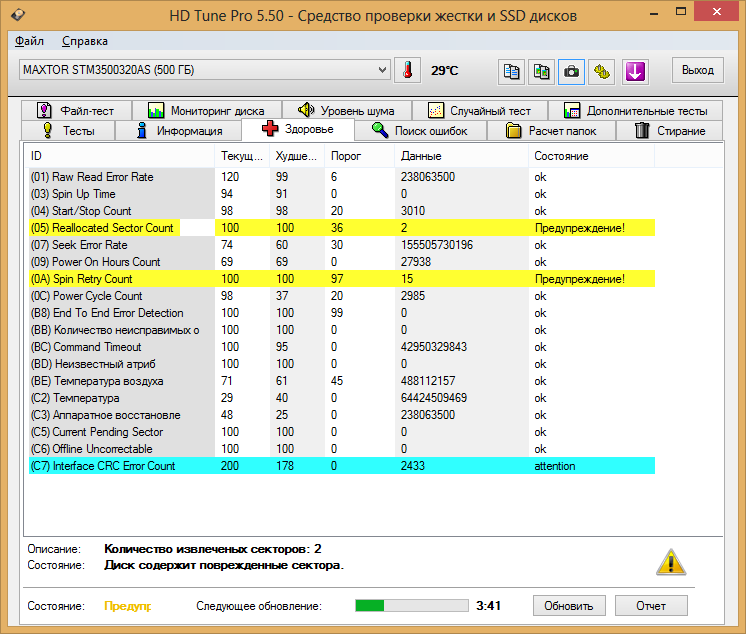Select the (BC) Command Timeout row
Screen dimensions: 746x634
[342, 347]
